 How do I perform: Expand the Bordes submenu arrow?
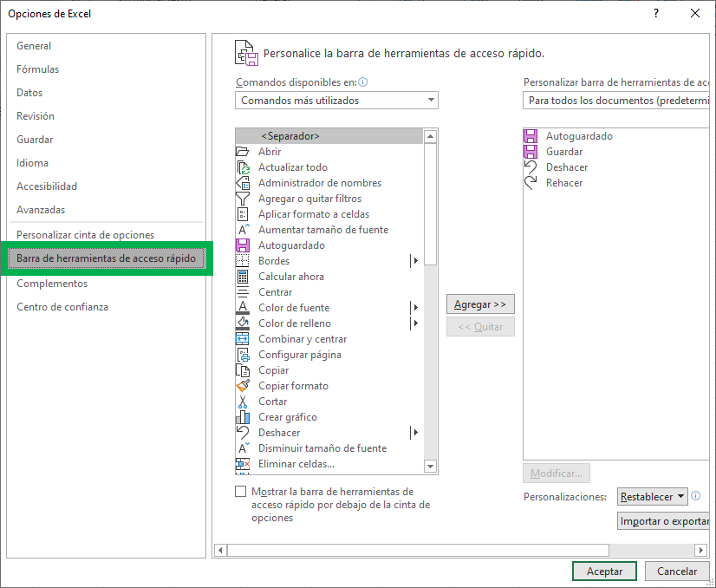tap(415, 261)
